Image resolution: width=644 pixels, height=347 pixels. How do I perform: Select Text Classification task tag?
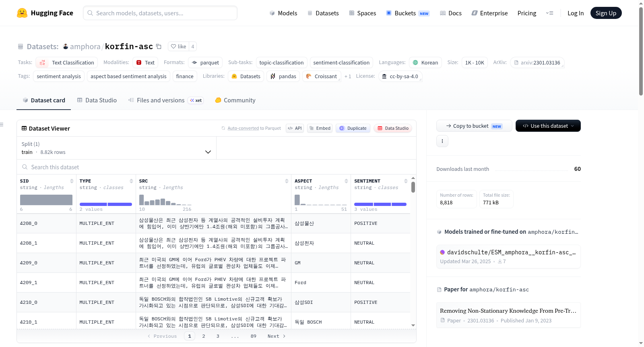[x=66, y=62]
